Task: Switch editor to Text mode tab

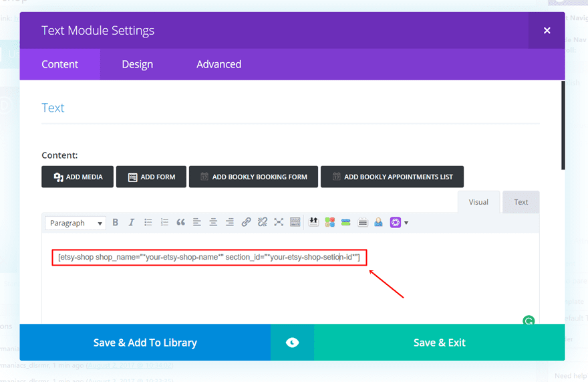Action: point(521,202)
